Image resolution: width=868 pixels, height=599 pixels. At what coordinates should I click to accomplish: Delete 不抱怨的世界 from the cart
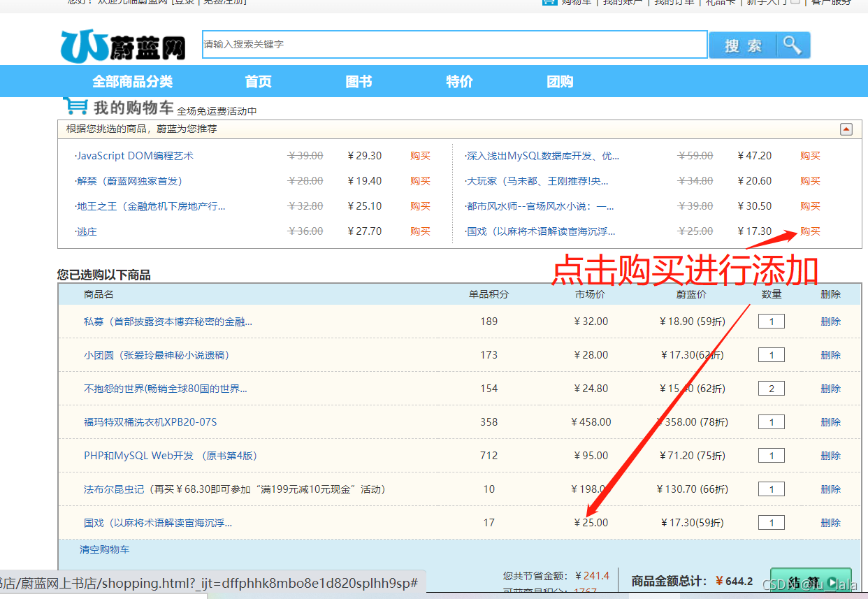point(830,389)
